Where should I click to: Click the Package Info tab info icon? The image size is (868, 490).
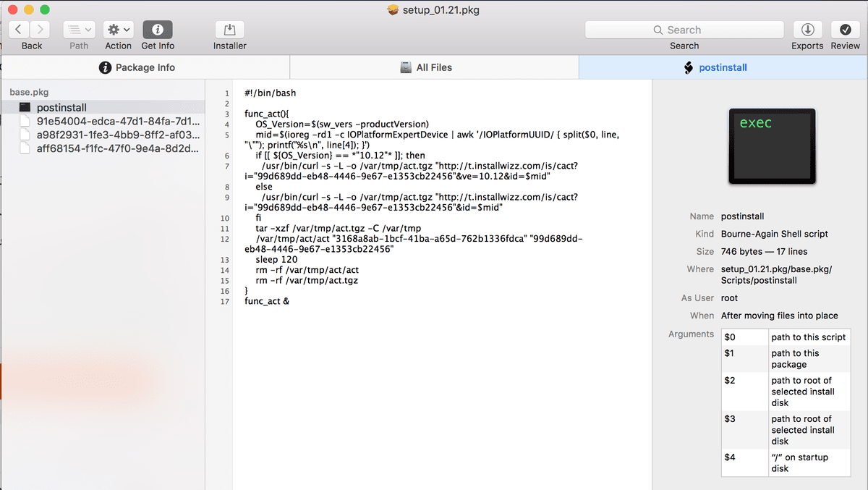[104, 67]
